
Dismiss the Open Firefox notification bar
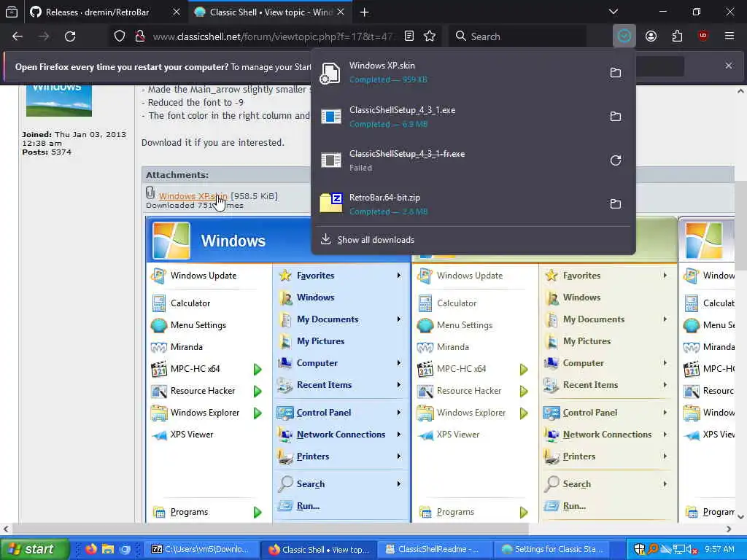[x=729, y=66]
